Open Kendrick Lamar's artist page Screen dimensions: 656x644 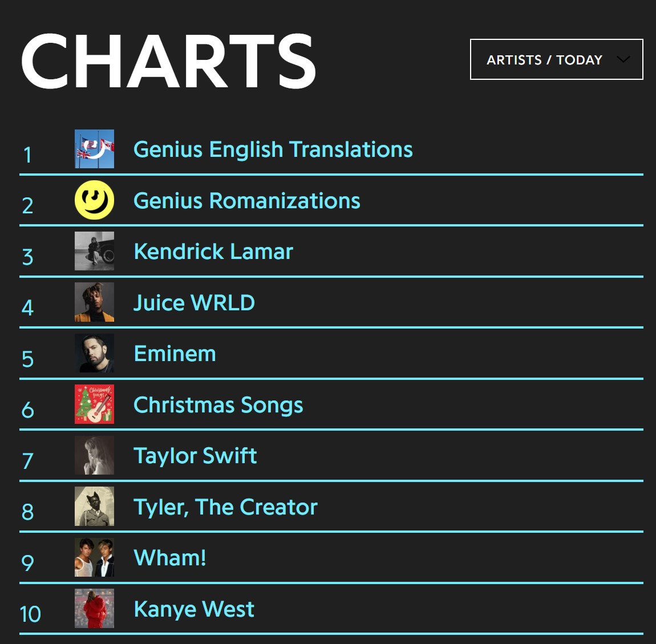[x=213, y=251]
